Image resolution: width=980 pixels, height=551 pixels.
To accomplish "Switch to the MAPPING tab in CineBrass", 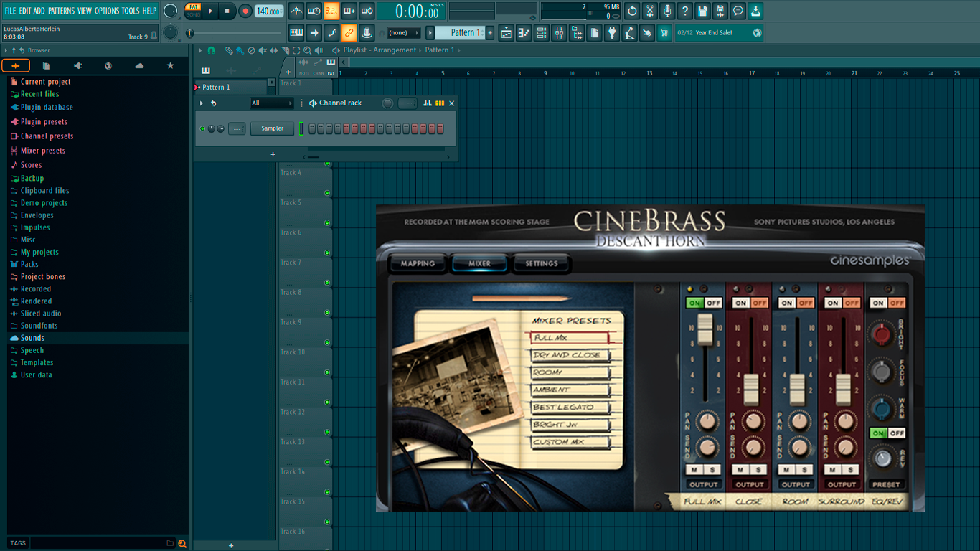I will click(418, 263).
